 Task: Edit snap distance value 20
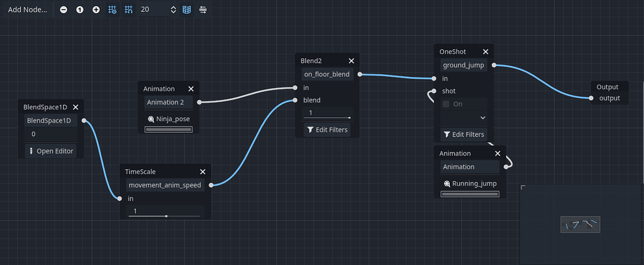click(153, 9)
